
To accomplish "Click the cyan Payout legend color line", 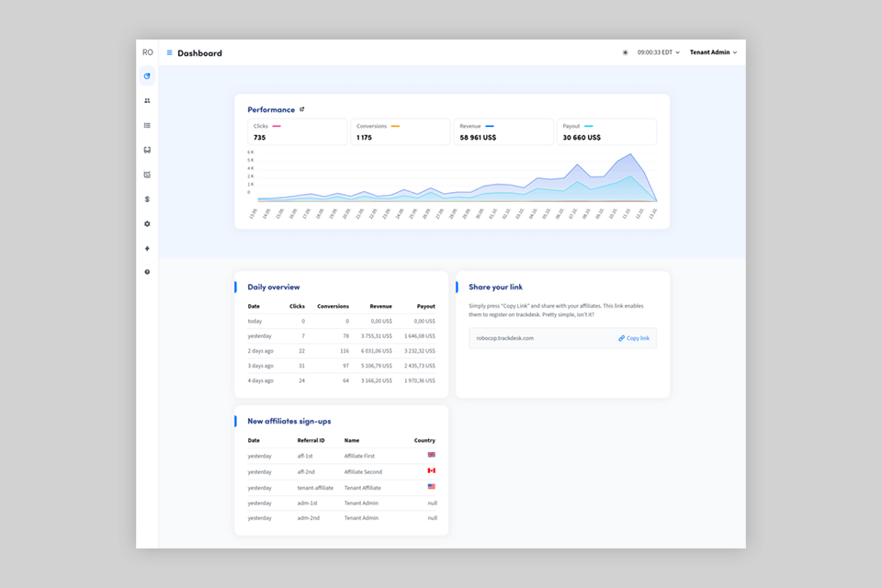I will [588, 126].
